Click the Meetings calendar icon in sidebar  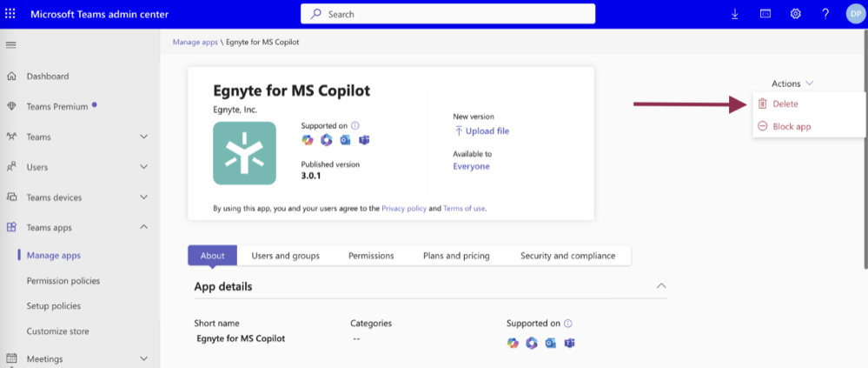pos(11,358)
